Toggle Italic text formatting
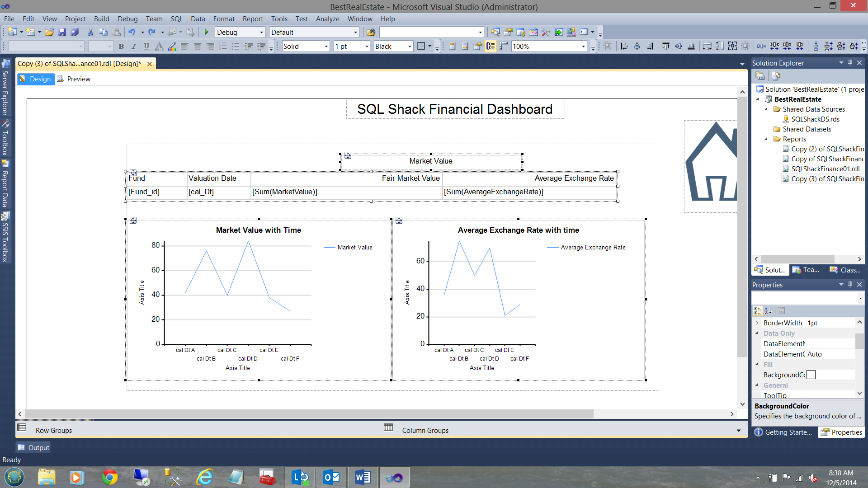Screen dimensions: 868x488 tap(134, 46)
